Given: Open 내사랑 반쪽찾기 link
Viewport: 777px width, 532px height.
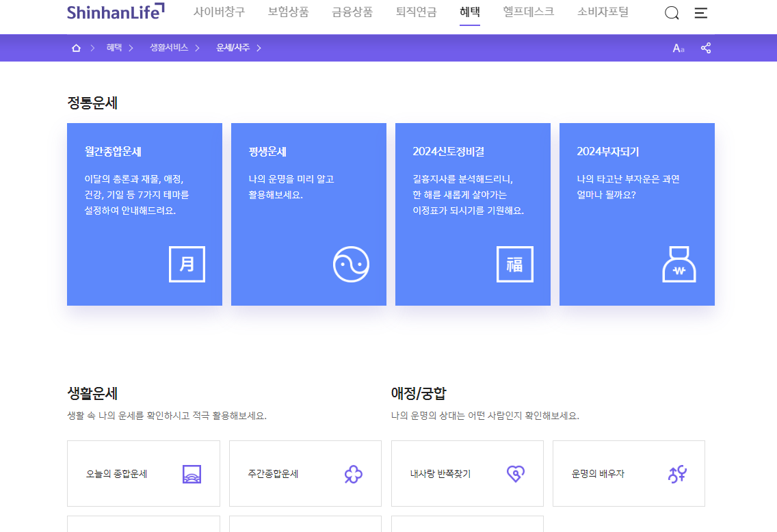Looking at the screenshot, I should click(x=467, y=474).
